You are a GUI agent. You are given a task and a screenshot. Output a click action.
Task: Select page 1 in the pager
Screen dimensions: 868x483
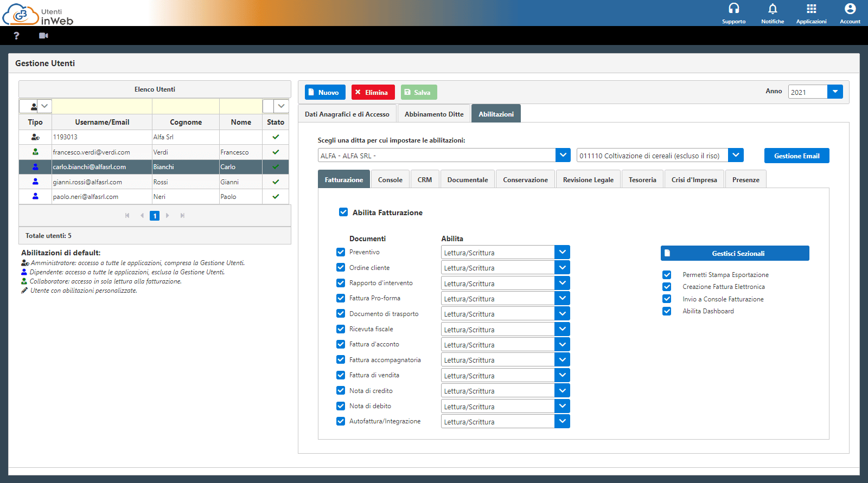pyautogui.click(x=155, y=216)
